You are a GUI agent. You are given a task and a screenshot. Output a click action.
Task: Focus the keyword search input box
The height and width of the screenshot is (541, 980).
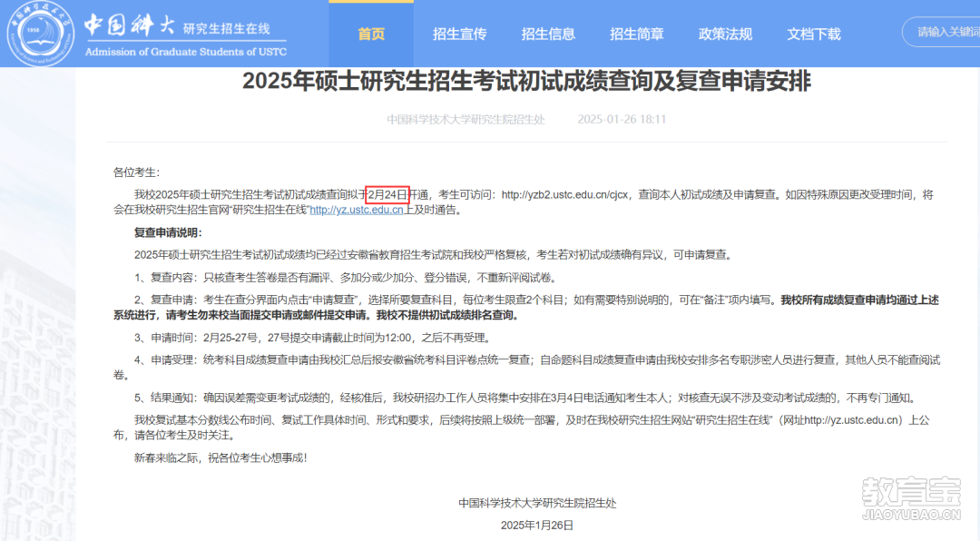(x=941, y=32)
